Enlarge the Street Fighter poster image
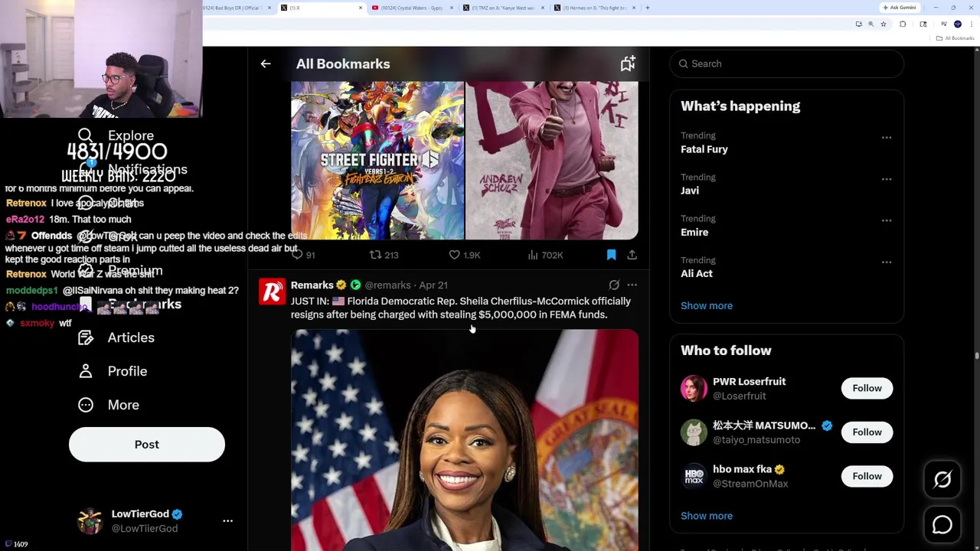 [x=377, y=161]
